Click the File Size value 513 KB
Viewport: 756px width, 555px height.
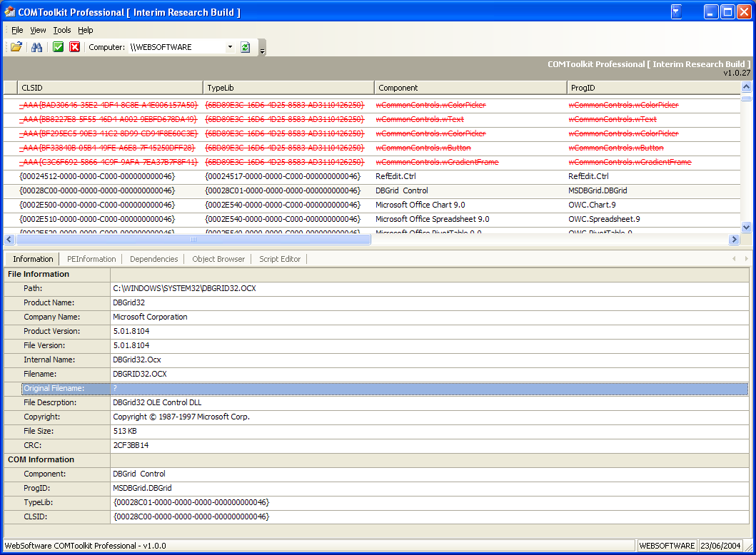coord(429,431)
